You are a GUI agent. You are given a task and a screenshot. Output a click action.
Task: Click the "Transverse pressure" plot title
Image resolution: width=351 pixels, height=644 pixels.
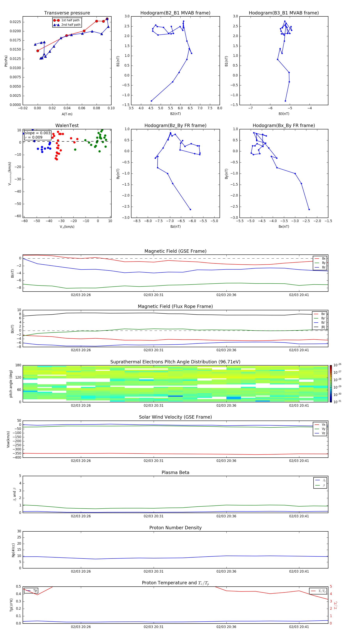click(x=67, y=13)
